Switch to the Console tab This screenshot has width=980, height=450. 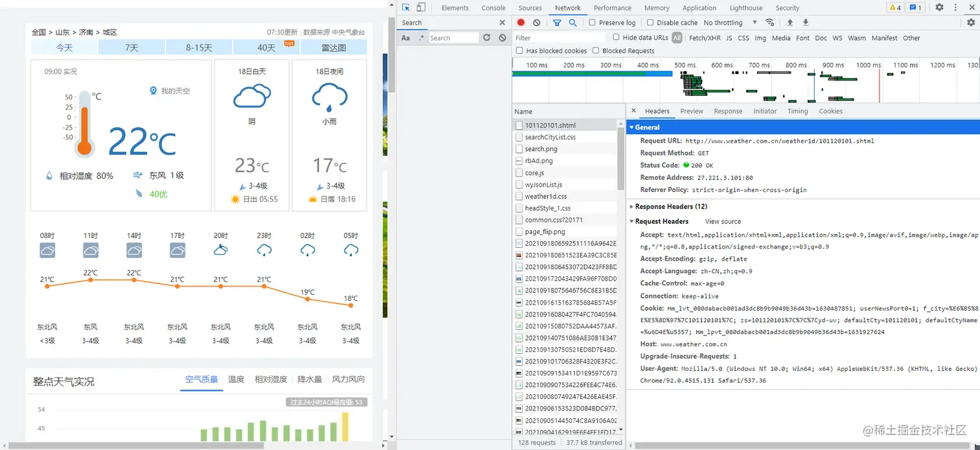point(493,8)
